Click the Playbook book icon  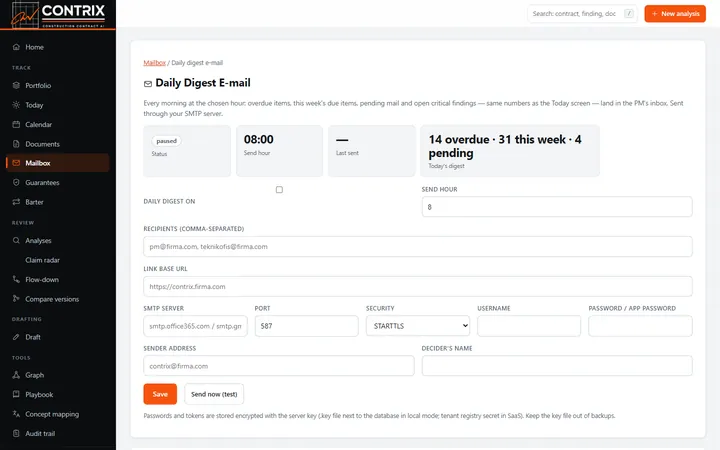(16, 394)
